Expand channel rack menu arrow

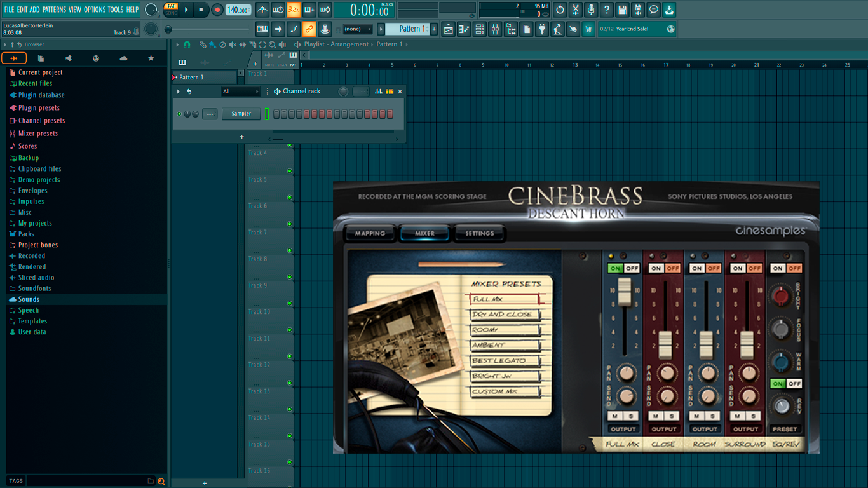[x=179, y=91]
